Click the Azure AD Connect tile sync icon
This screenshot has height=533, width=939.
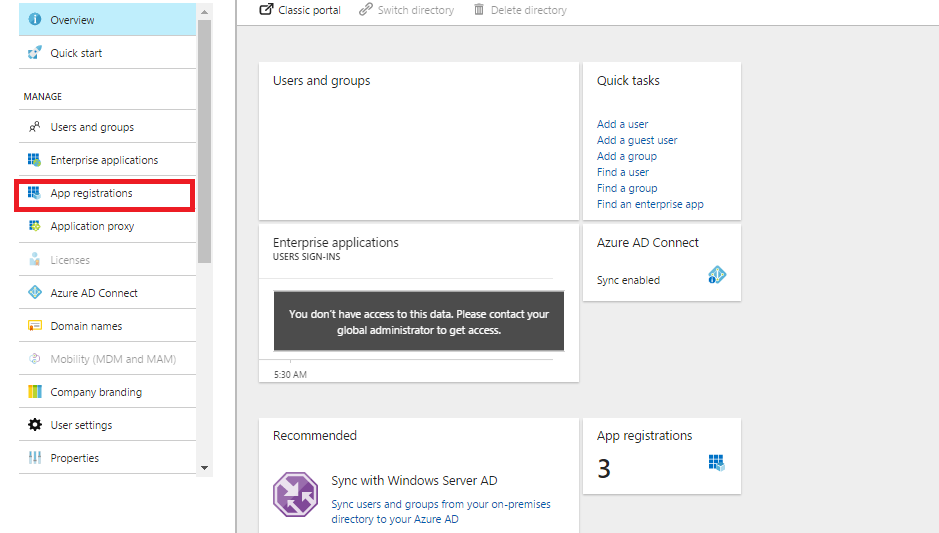click(717, 275)
